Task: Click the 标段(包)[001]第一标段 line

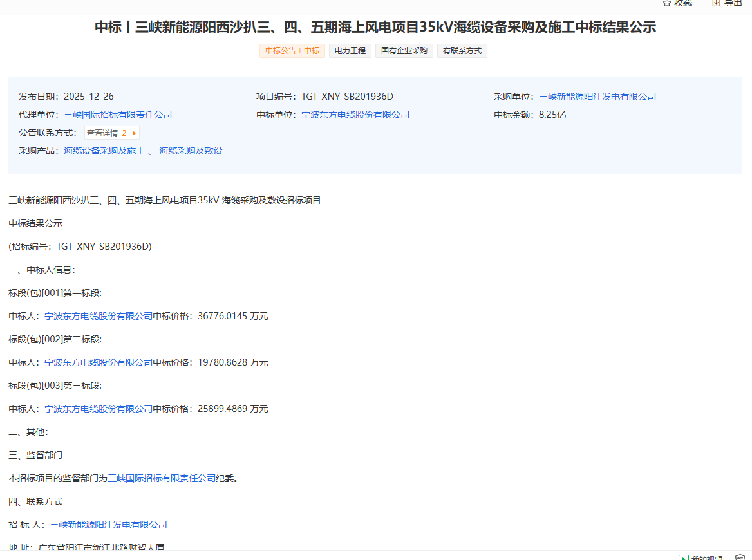Action: [55, 293]
